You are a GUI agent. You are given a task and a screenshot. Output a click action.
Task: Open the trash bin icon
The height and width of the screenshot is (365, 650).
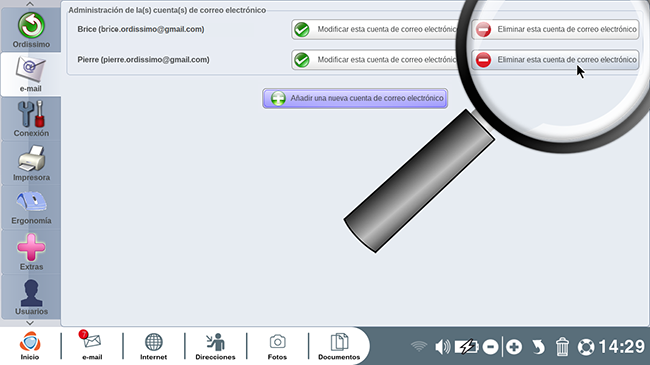coord(562,347)
